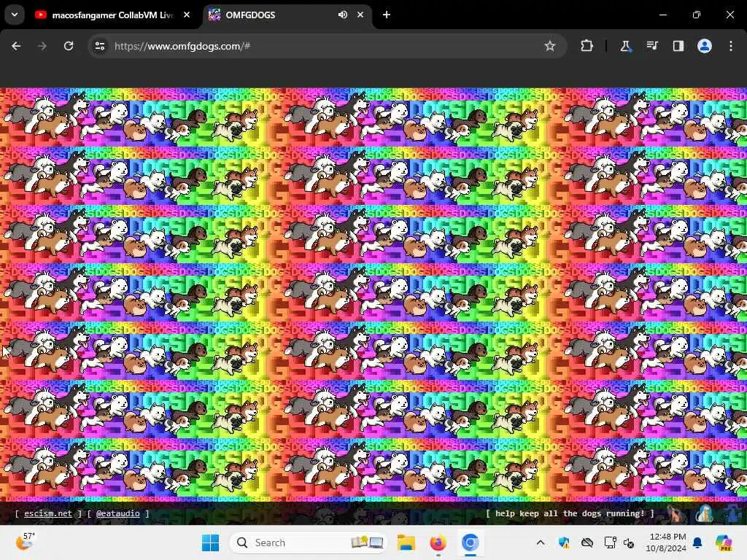Open the media controls toolbar icon

tap(651, 46)
